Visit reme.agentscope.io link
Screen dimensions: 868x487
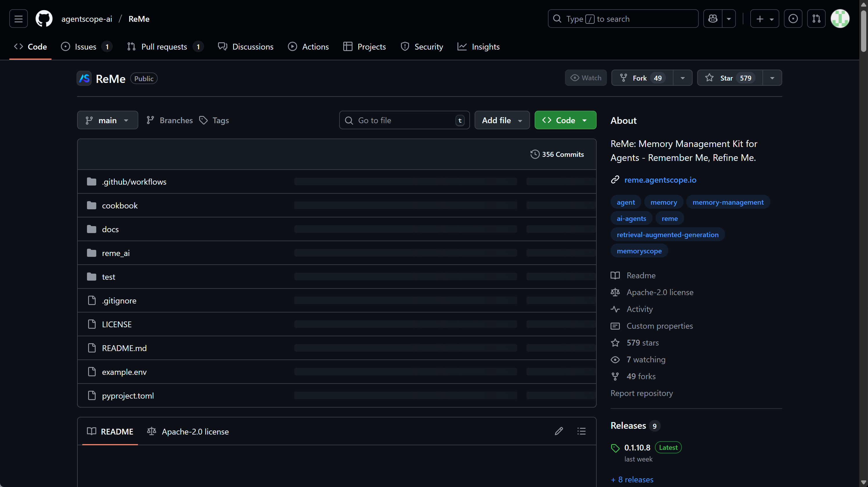(x=660, y=180)
